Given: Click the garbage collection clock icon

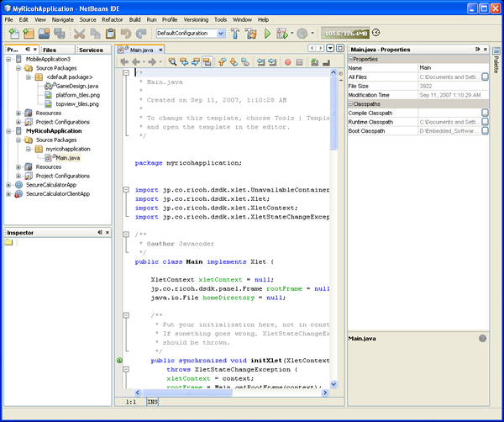Looking at the screenshot, I should pyautogui.click(x=375, y=33).
